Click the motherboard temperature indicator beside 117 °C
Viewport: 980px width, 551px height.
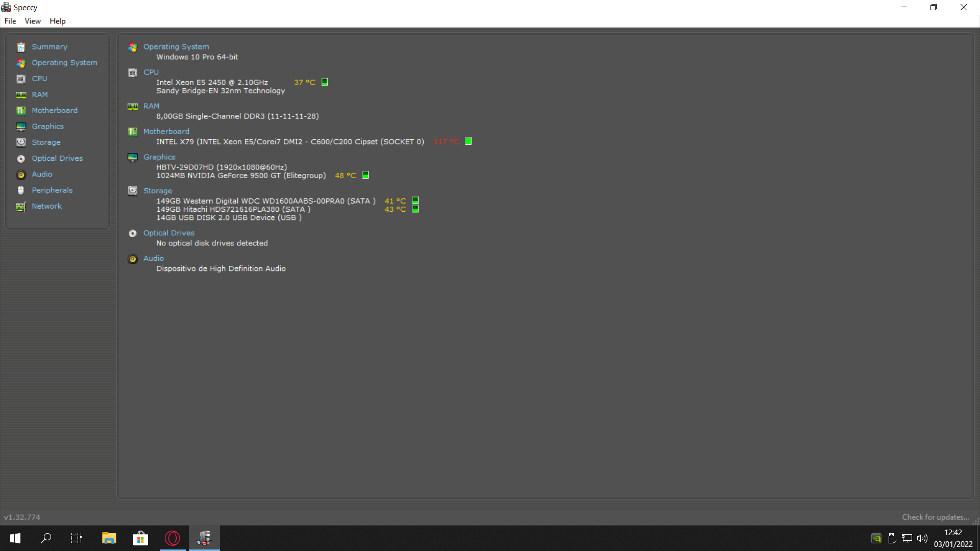468,141
